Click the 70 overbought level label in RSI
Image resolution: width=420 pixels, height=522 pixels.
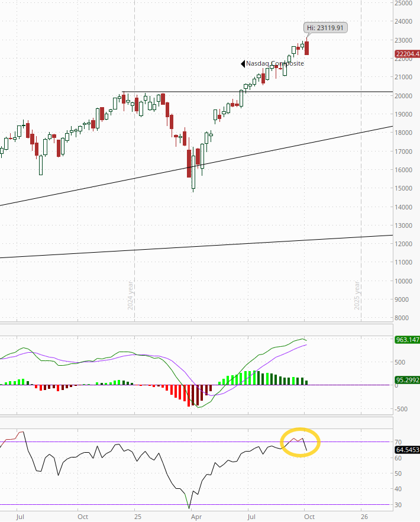[x=398, y=442]
